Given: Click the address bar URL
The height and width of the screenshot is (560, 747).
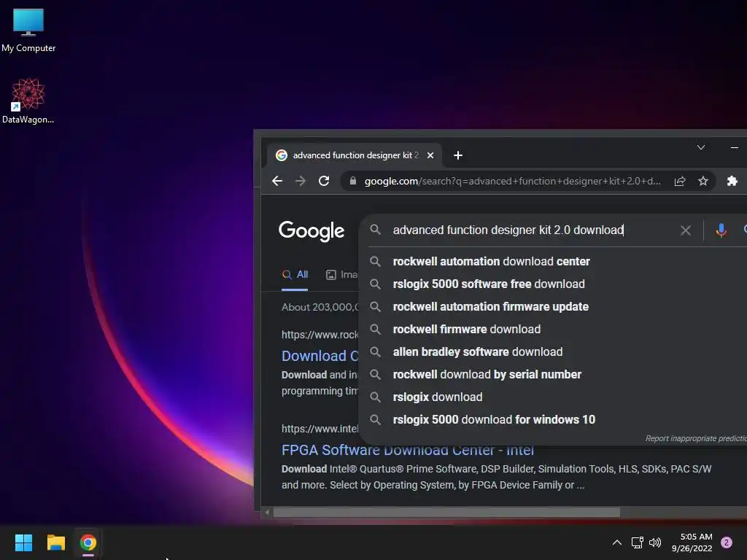Looking at the screenshot, I should coord(512,181).
